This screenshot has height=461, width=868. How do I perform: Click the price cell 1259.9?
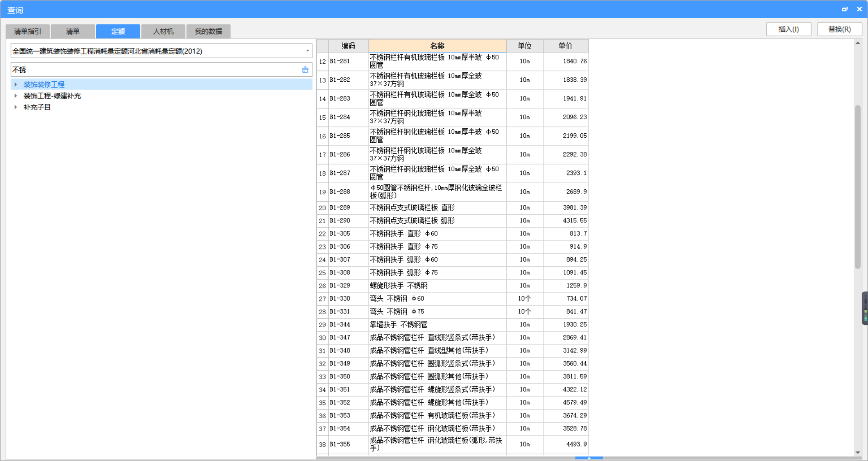(566, 286)
